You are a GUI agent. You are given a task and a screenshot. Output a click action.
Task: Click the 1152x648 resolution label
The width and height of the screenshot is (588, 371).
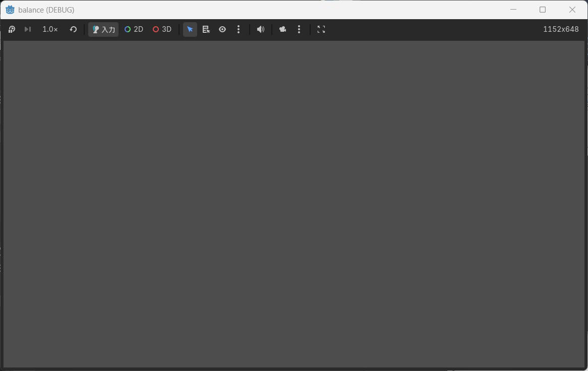click(560, 29)
